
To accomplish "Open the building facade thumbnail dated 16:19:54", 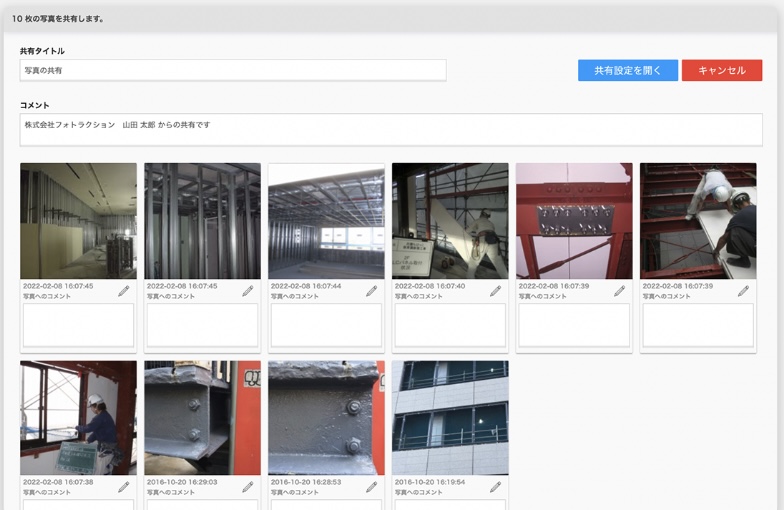I will click(450, 418).
